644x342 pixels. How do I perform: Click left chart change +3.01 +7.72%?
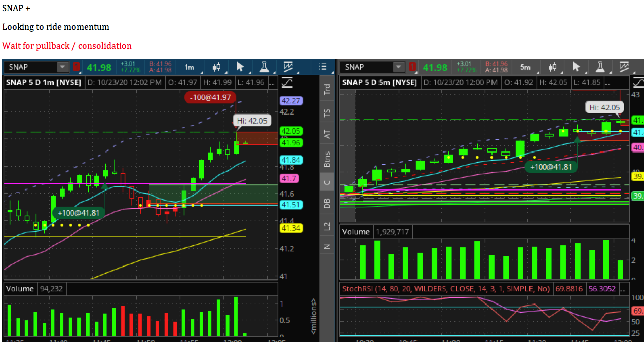coord(130,67)
